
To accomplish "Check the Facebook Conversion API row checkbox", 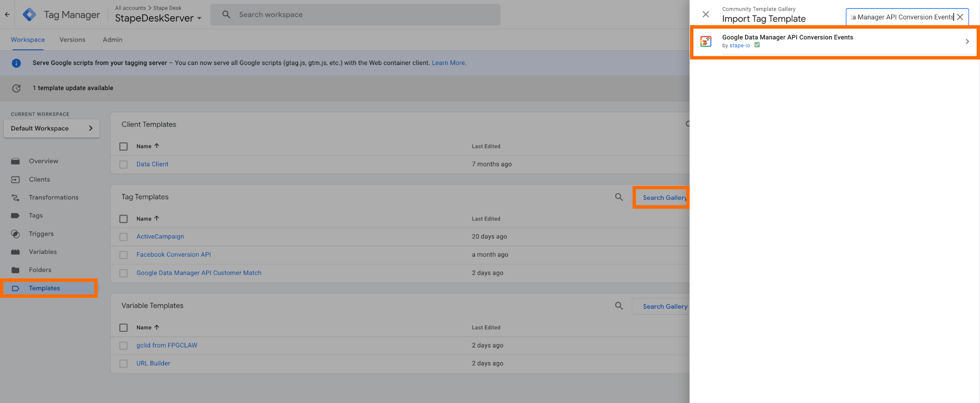I will 123,255.
